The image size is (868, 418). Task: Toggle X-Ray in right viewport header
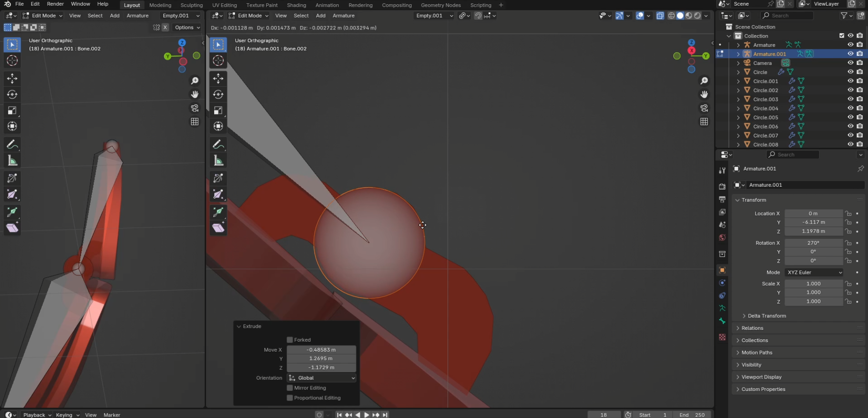pyautogui.click(x=660, y=16)
